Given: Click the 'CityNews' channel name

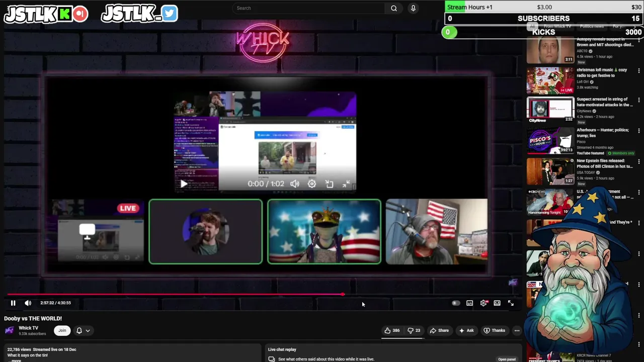Looking at the screenshot, I should pyautogui.click(x=584, y=111).
